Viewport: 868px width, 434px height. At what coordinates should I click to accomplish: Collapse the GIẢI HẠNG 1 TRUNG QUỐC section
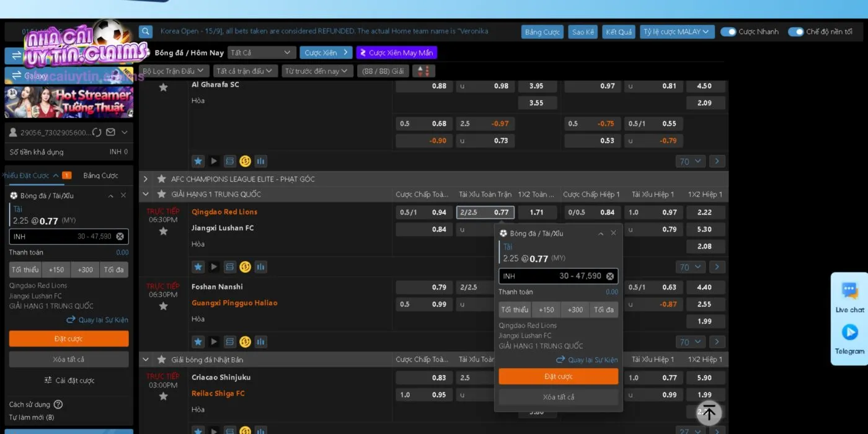coord(145,193)
